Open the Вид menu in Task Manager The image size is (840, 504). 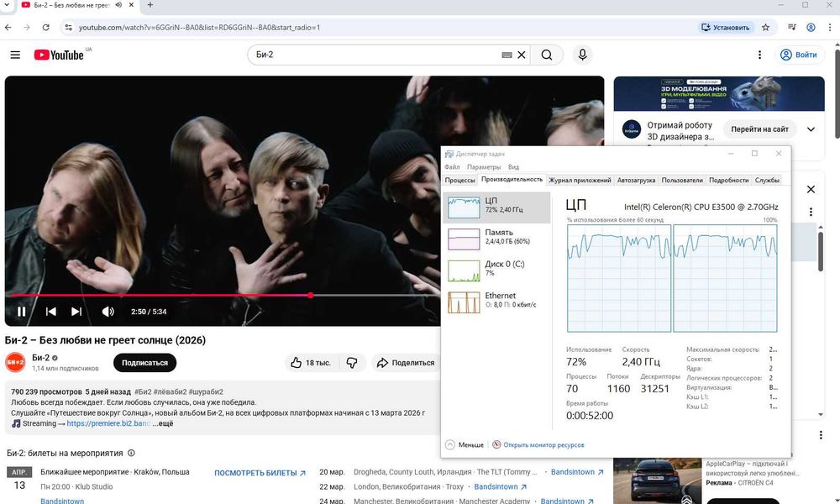coord(513,166)
